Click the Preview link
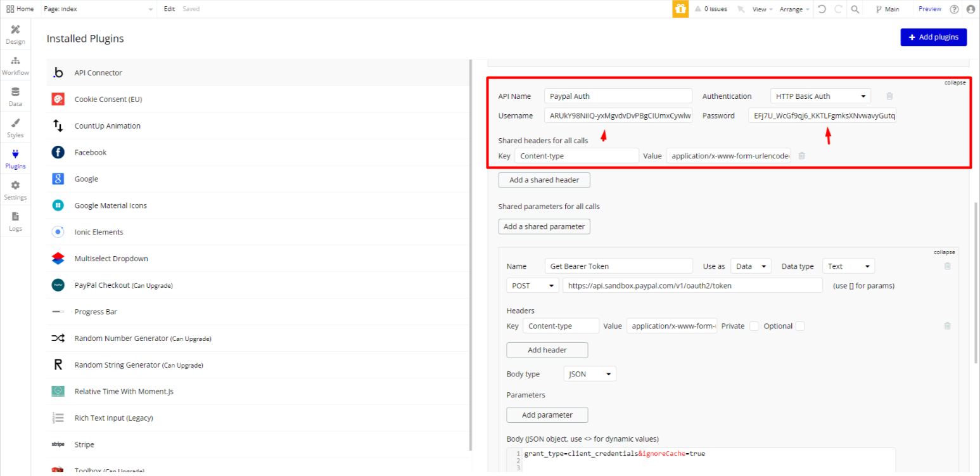The image size is (980, 476). (930, 9)
